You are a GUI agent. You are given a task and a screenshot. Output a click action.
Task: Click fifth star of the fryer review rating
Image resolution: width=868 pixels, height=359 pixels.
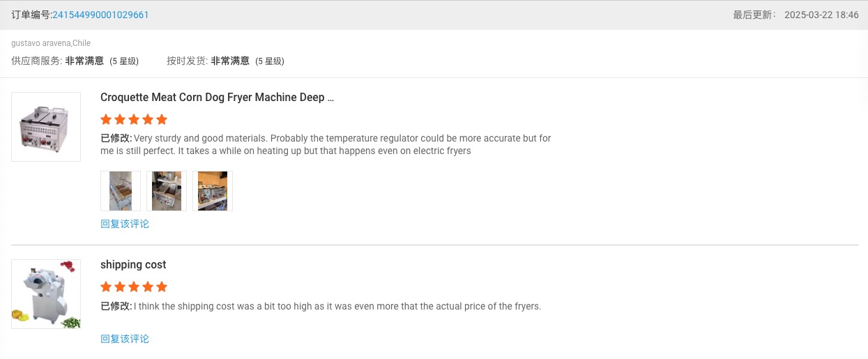[x=162, y=119]
